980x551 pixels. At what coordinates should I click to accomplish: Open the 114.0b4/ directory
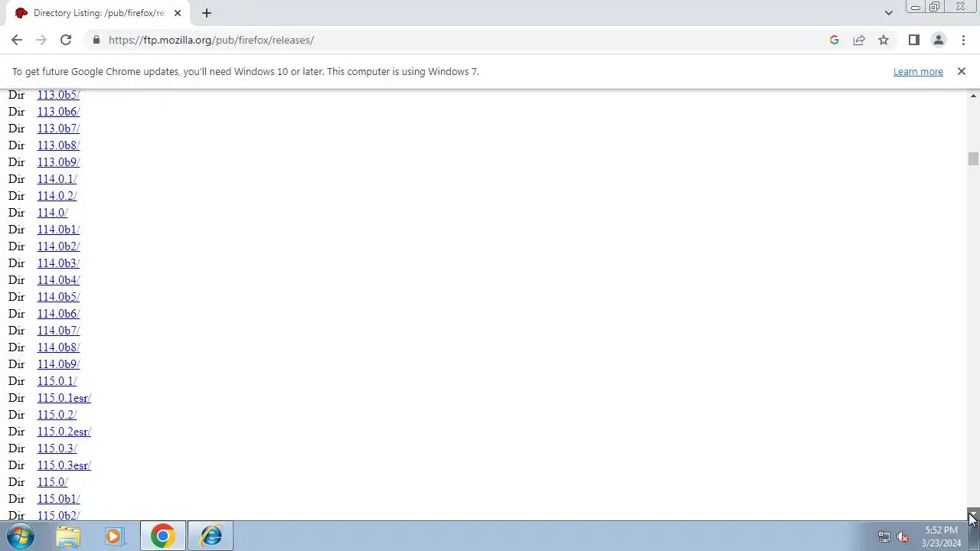point(58,280)
